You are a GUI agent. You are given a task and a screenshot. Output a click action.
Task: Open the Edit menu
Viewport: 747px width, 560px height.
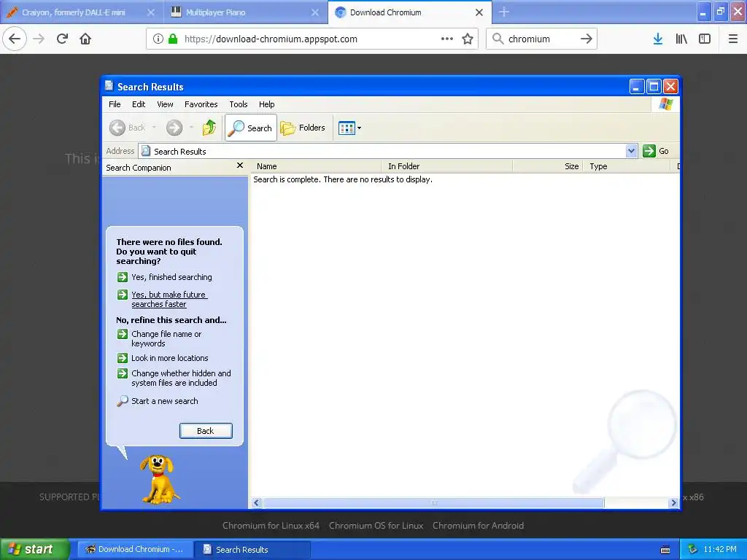(x=139, y=104)
